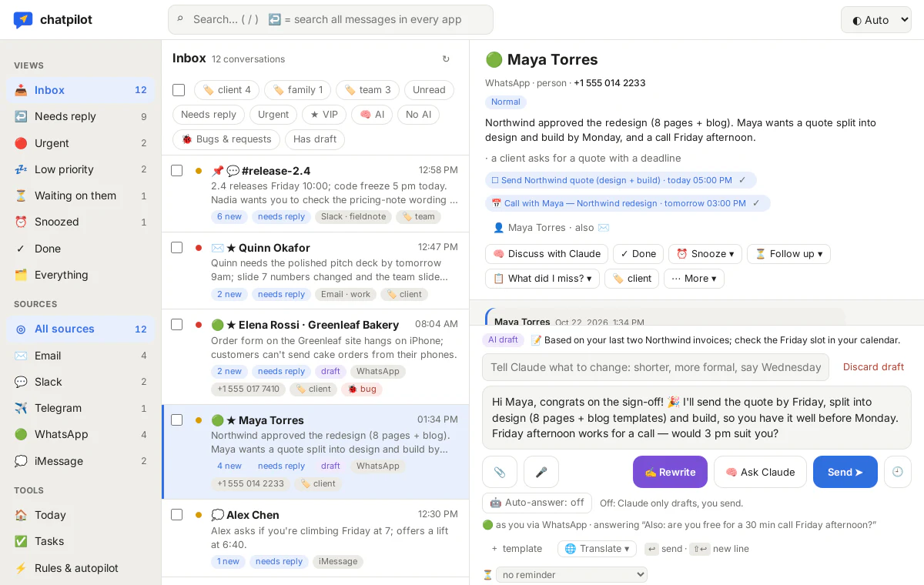924x585 pixels.
Task: Filter sources by WhatsApp
Action: (x=81, y=434)
